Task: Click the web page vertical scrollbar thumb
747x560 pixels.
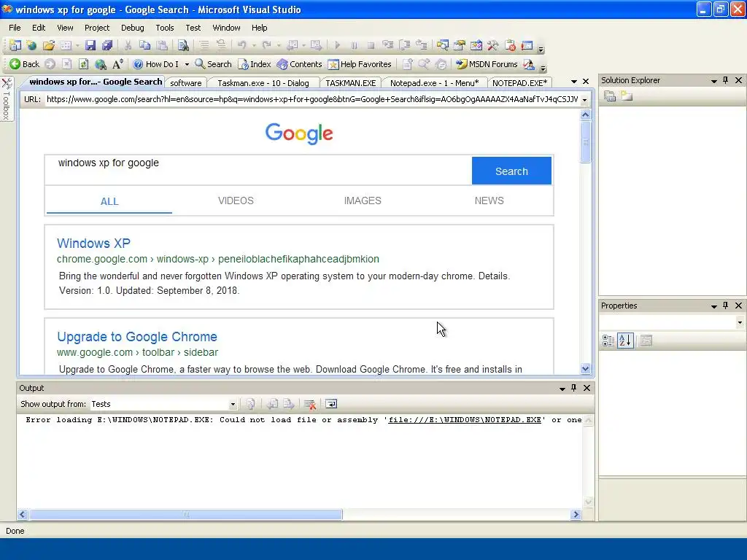Action: coord(586,142)
